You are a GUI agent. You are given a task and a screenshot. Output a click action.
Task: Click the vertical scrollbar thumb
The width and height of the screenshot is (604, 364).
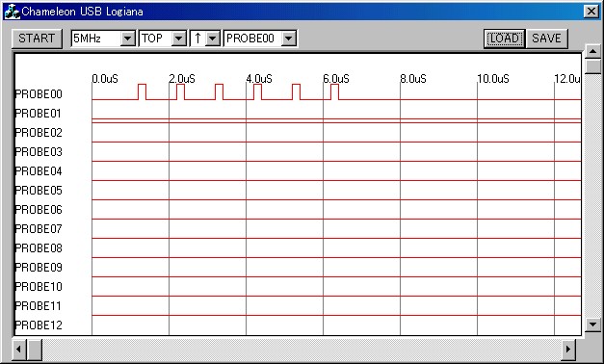pos(592,66)
